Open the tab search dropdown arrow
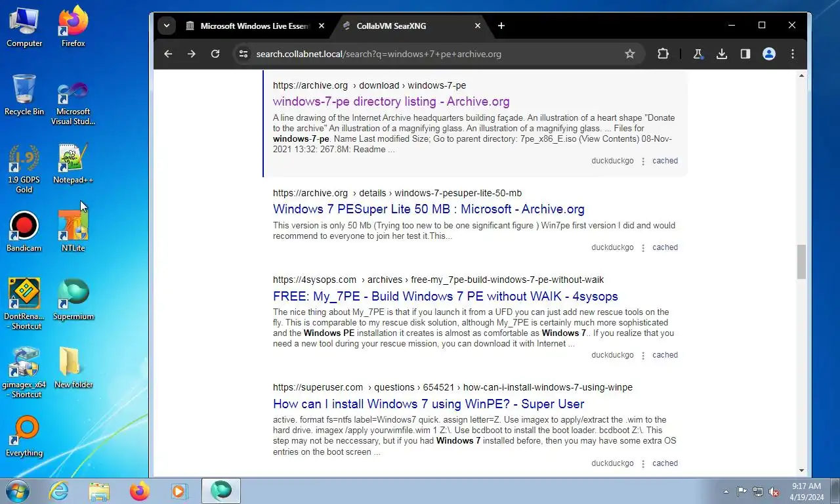This screenshot has height=504, width=840. point(167,26)
